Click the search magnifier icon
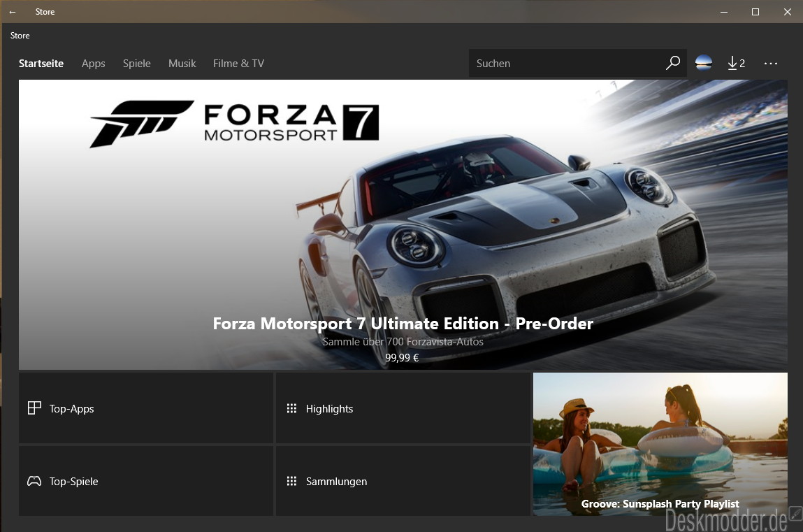This screenshot has height=532, width=803. [672, 63]
